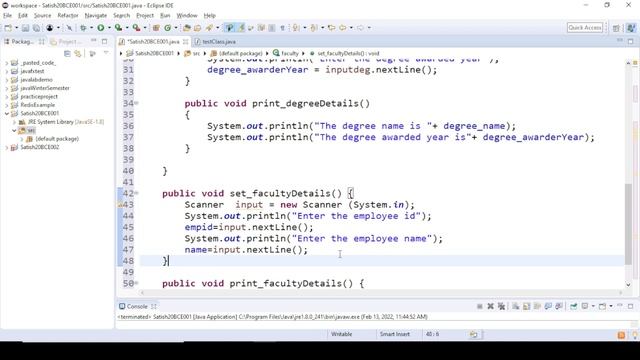Select the Java perspective icon
640x360 pixels.
pos(631,28)
